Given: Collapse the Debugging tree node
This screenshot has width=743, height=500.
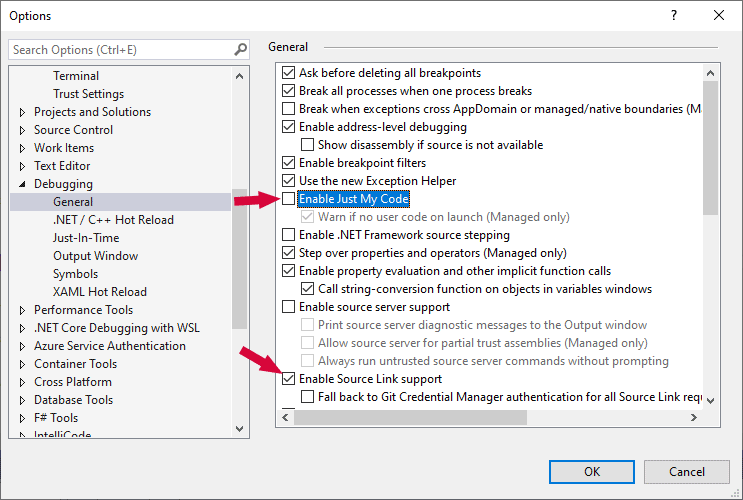Looking at the screenshot, I should (22, 184).
